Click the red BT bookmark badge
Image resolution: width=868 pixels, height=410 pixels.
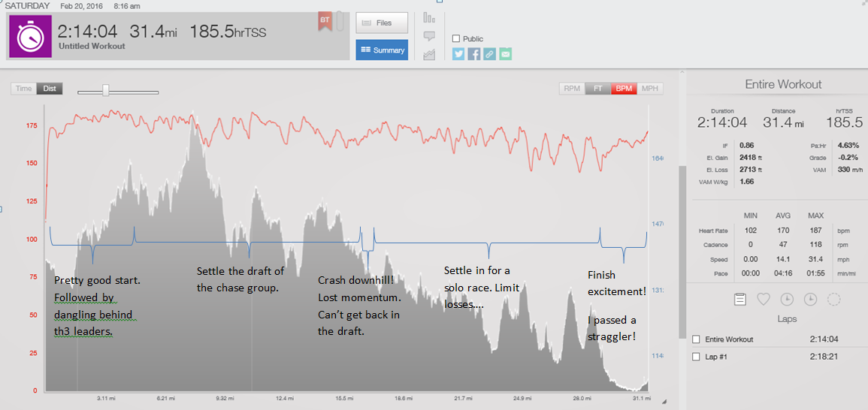325,23
